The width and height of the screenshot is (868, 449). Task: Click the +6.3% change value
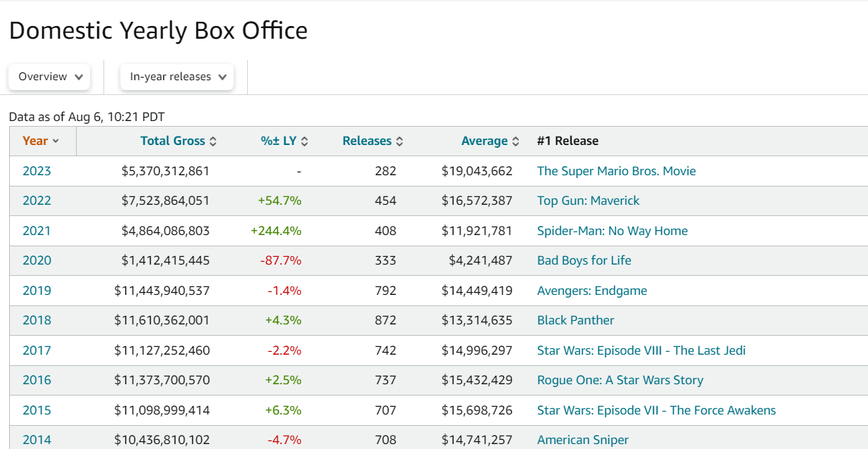pyautogui.click(x=283, y=410)
